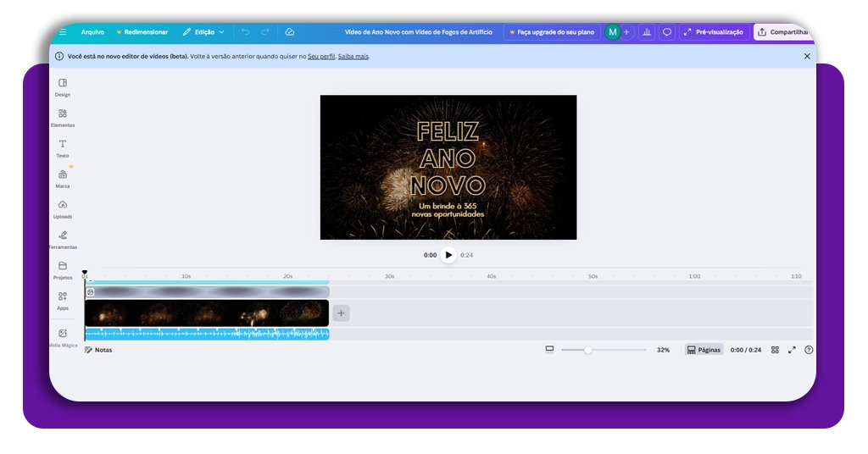
Task: Open the Apps panel
Action: 63,300
